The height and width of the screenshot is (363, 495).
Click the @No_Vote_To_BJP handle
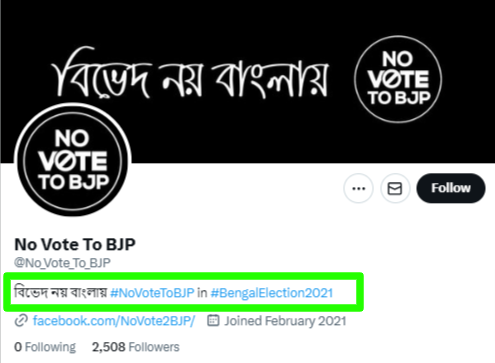pyautogui.click(x=62, y=263)
